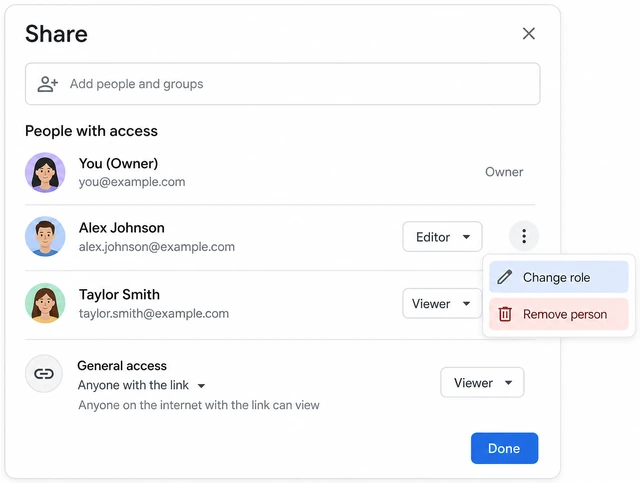This screenshot has width=640, height=483.
Task: Open the General access Viewer dropdown
Action: [482, 383]
